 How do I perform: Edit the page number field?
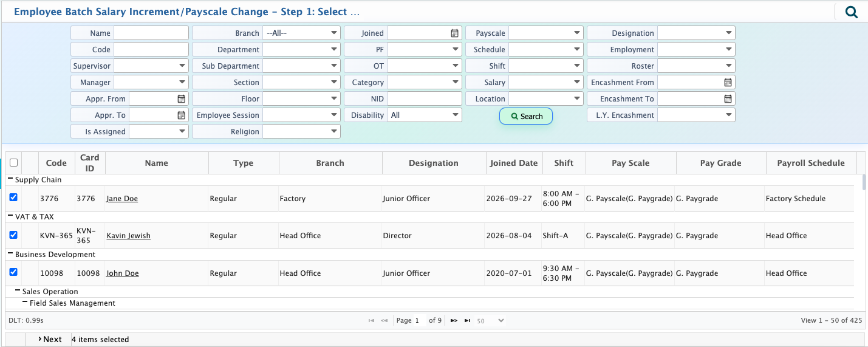point(420,320)
